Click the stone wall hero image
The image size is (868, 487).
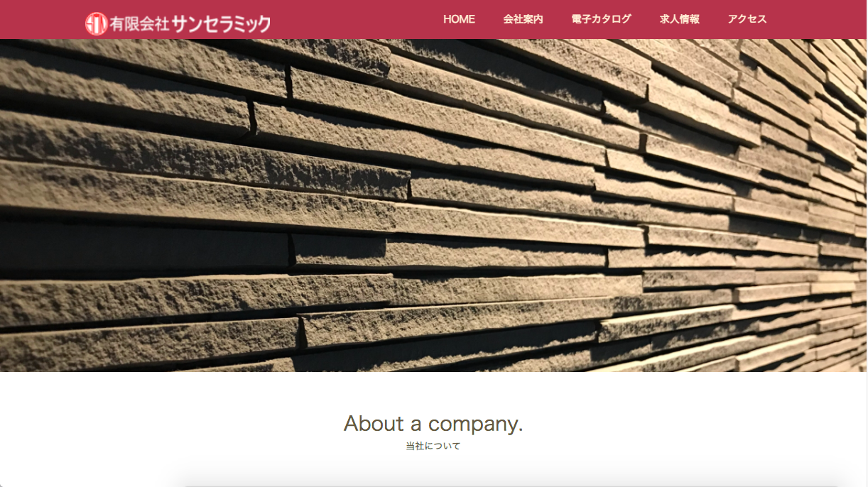point(433,205)
